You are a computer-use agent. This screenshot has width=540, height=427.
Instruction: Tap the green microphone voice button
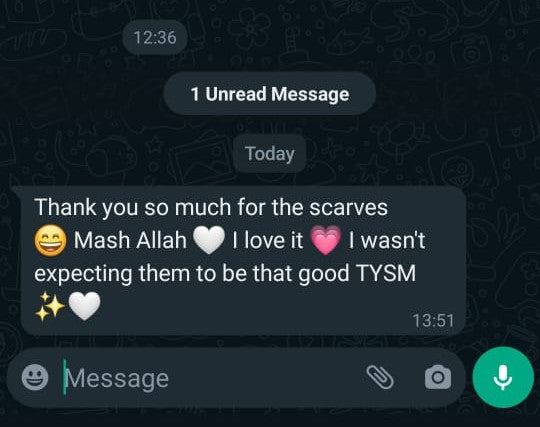pos(503,377)
